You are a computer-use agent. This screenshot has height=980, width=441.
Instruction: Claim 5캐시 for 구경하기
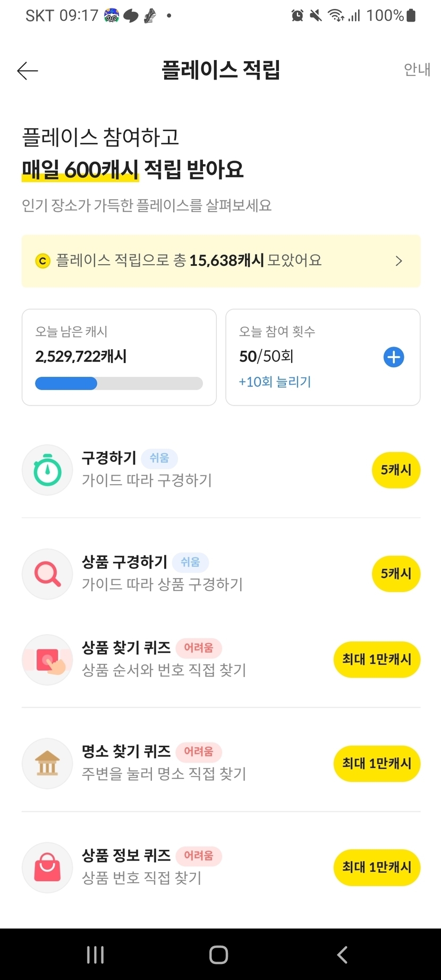pyautogui.click(x=396, y=470)
